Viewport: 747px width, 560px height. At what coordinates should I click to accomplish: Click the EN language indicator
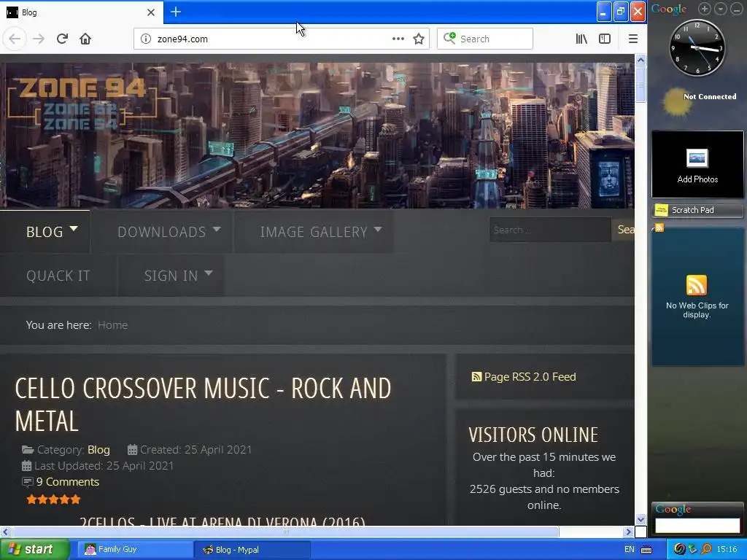630,550
